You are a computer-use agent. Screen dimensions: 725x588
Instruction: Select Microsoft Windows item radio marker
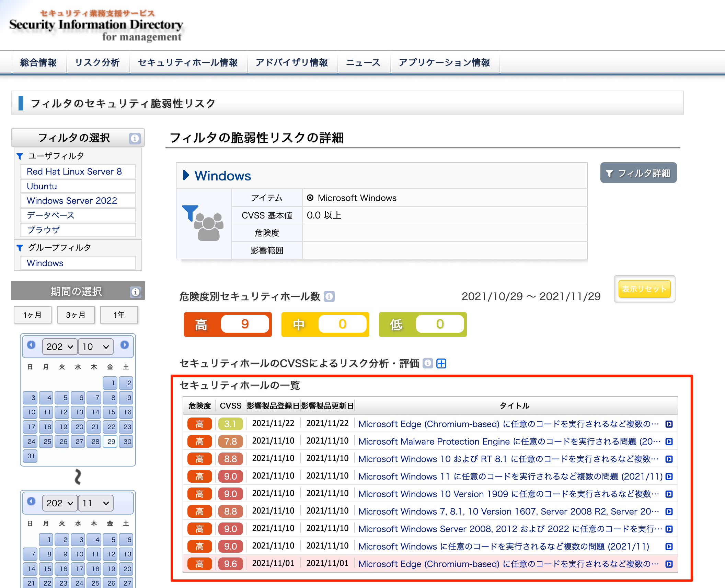point(310,198)
